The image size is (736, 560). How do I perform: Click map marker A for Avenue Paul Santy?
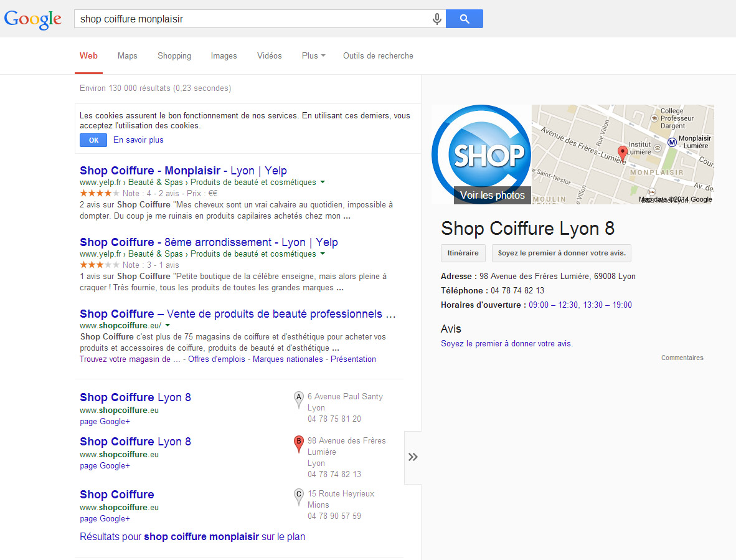pyautogui.click(x=298, y=399)
